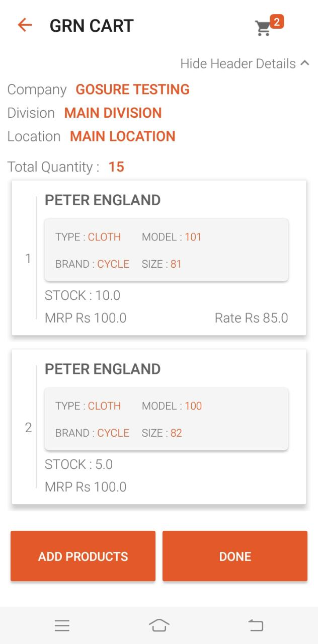
Task: Open details box with MODEL 100
Action: pos(166,419)
